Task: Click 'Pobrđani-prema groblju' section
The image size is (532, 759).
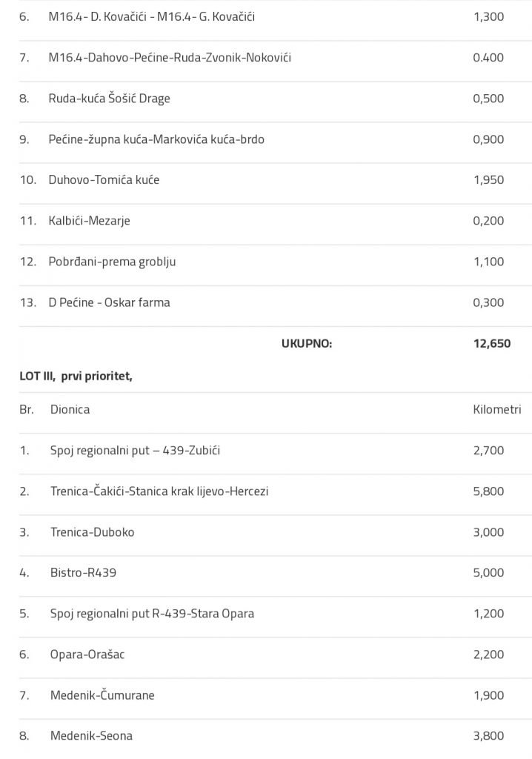Action: point(112,261)
